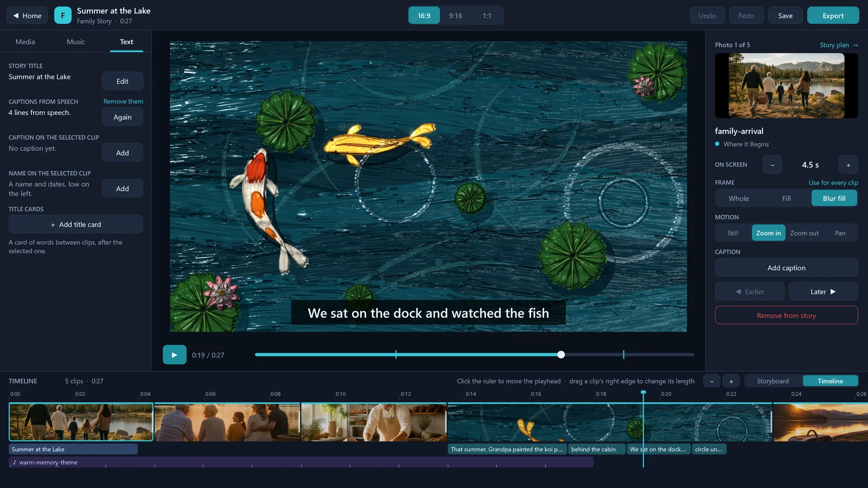This screenshot has width=868, height=488.
Task: Switch to Storyboard view
Action: coord(773,381)
